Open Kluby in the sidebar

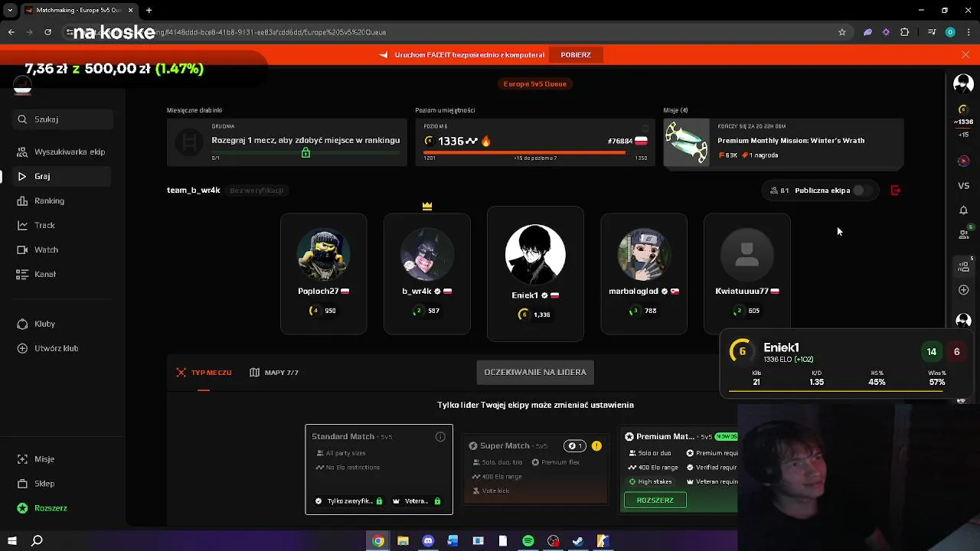[61, 324]
